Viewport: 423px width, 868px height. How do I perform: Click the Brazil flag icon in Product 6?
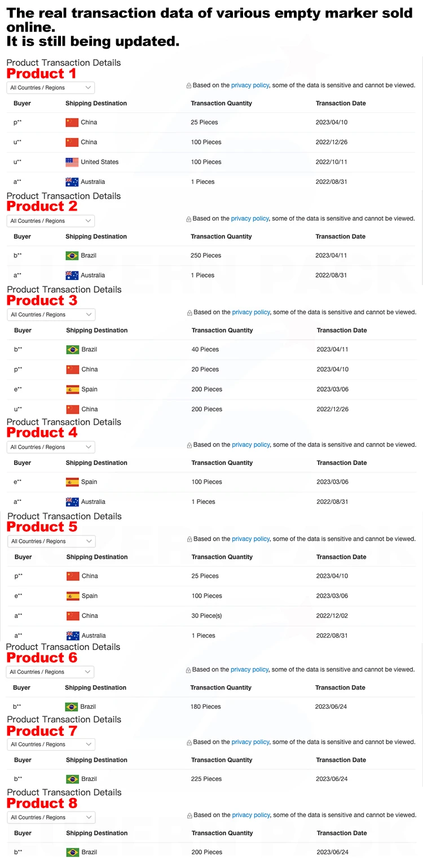pyautogui.click(x=71, y=707)
